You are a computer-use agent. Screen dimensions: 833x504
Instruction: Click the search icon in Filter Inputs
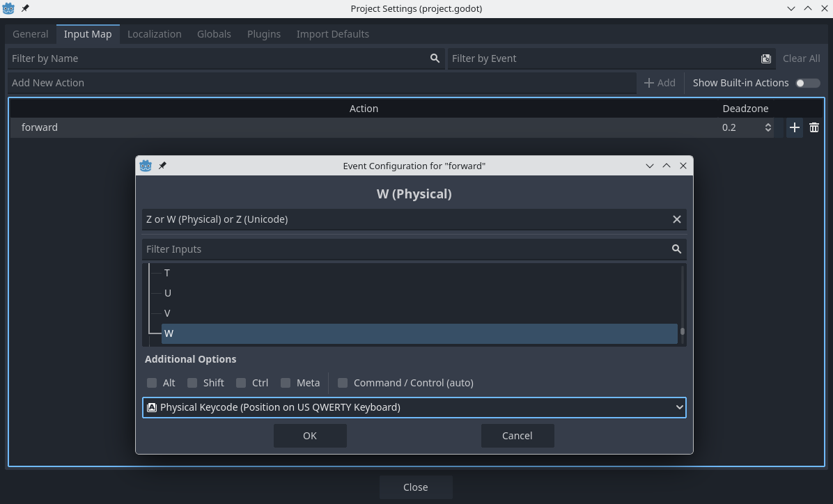coord(676,249)
